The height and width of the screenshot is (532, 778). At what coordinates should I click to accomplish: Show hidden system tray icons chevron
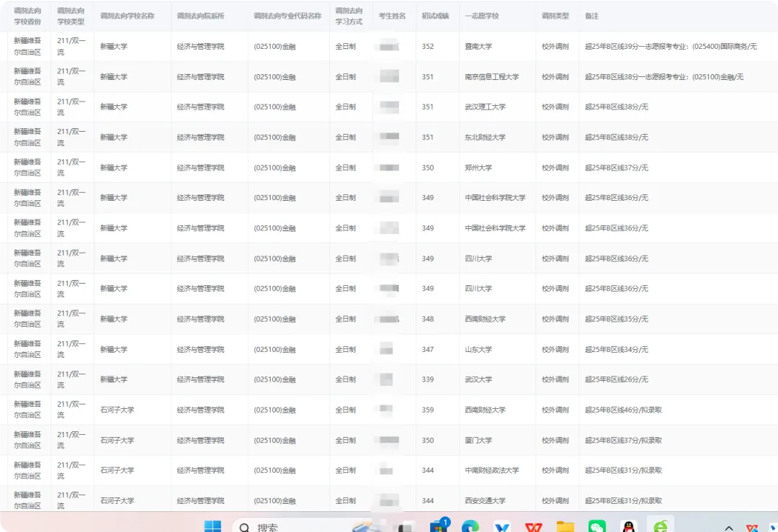pos(729,528)
